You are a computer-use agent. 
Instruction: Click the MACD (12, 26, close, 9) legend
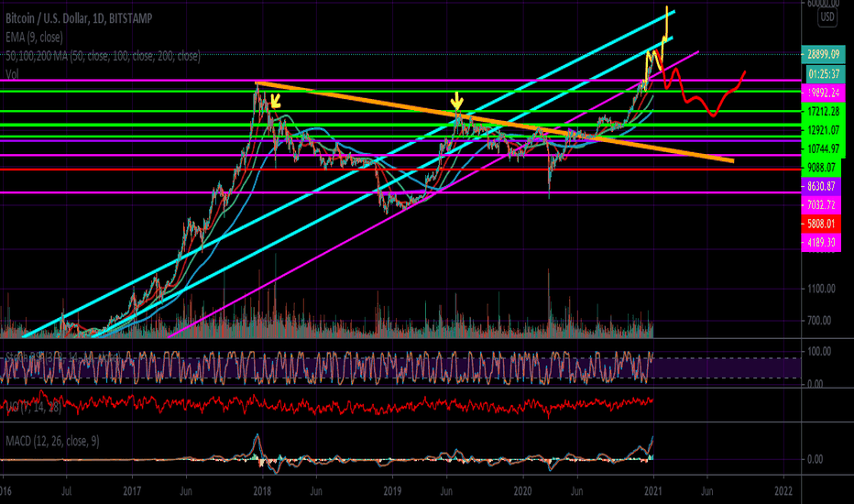(53, 441)
